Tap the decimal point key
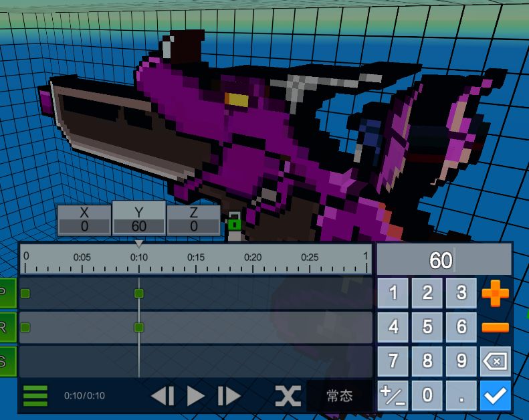 461,395
